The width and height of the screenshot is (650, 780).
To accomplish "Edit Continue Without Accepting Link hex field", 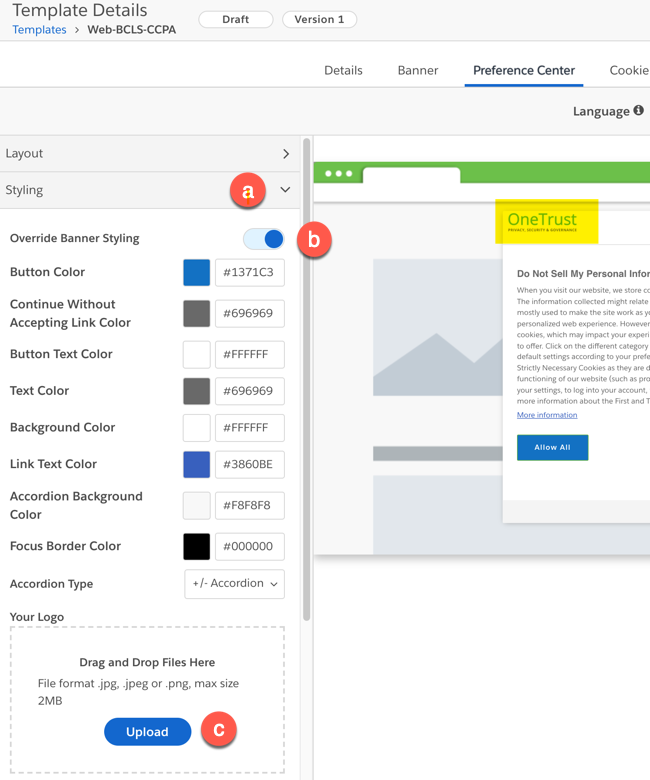I will tap(250, 313).
